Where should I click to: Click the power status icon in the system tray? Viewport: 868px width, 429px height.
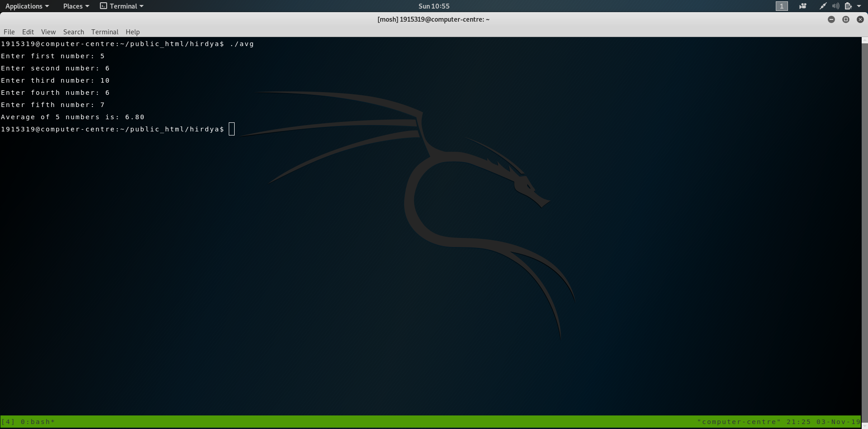(848, 6)
